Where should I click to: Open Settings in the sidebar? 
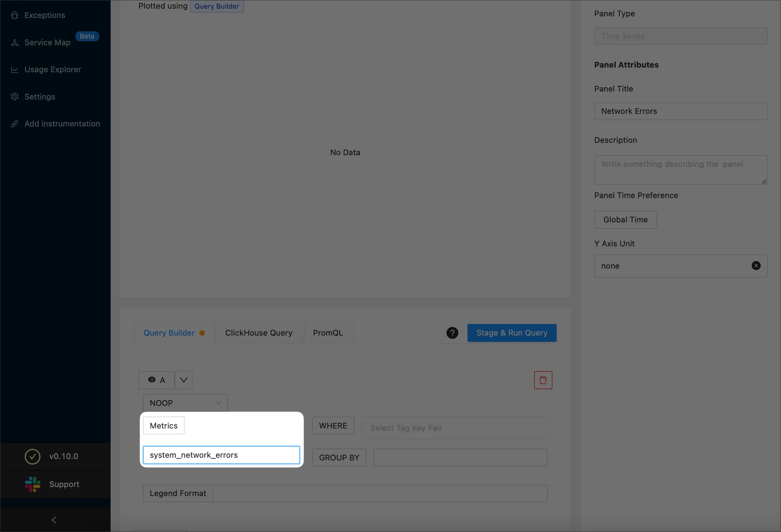[40, 97]
